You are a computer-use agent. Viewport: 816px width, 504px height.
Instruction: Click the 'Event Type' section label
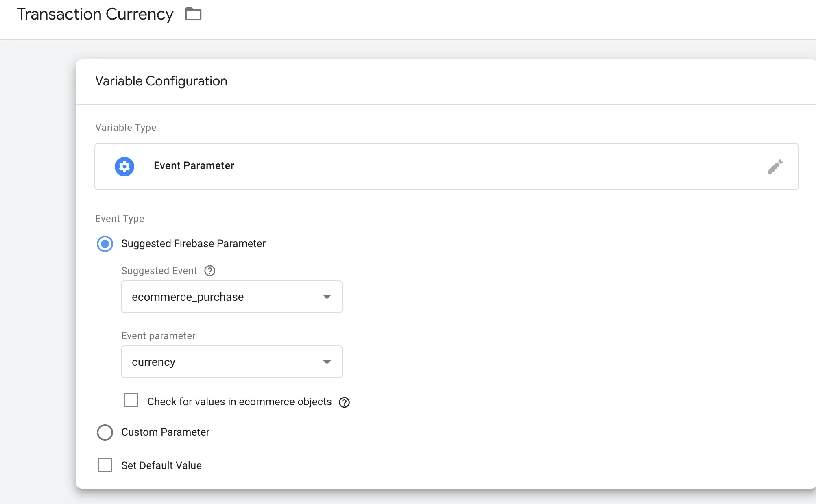(x=120, y=219)
